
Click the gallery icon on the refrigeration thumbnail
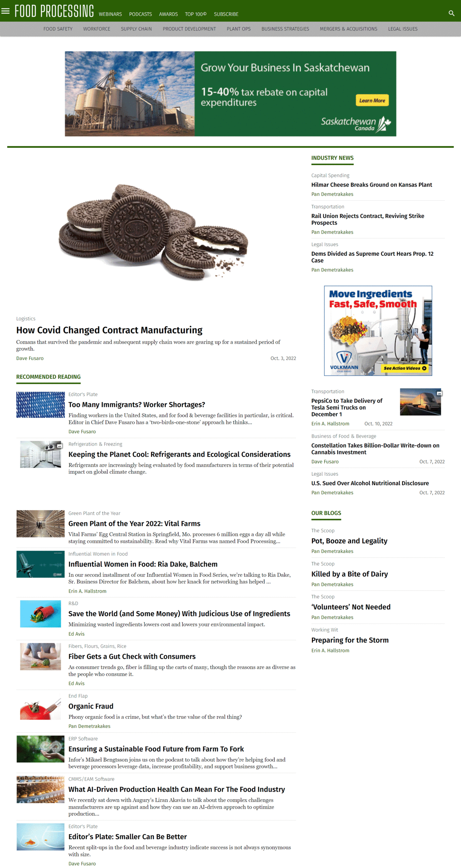[x=60, y=446]
